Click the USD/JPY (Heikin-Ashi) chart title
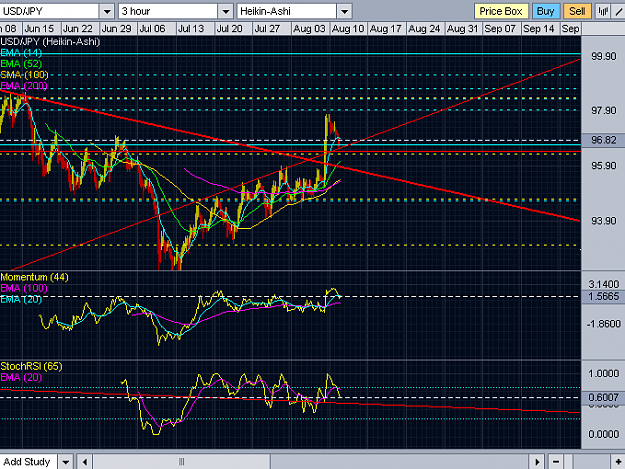This screenshot has height=469, width=625. [50, 42]
